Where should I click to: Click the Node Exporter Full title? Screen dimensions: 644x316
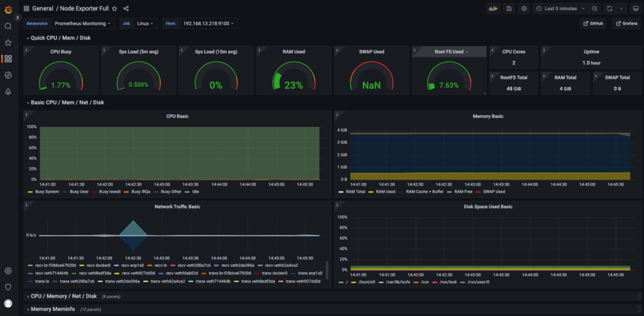click(84, 8)
